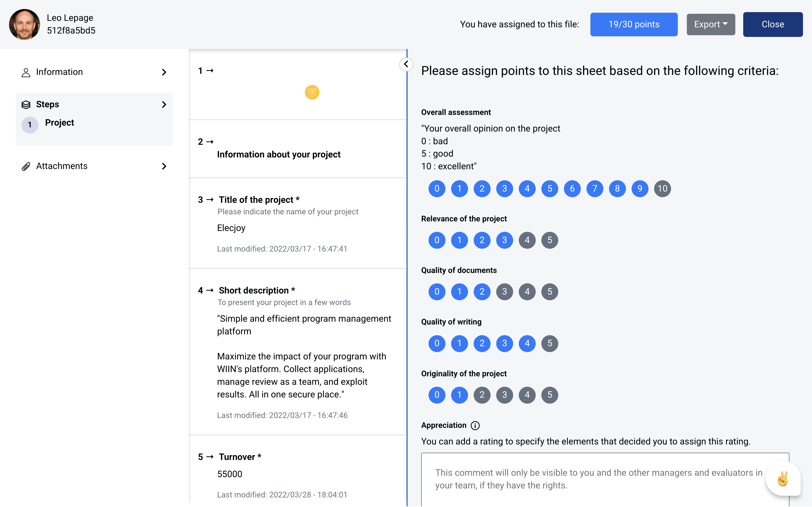
Task: Toggle the Steps section chevron
Action: (164, 104)
